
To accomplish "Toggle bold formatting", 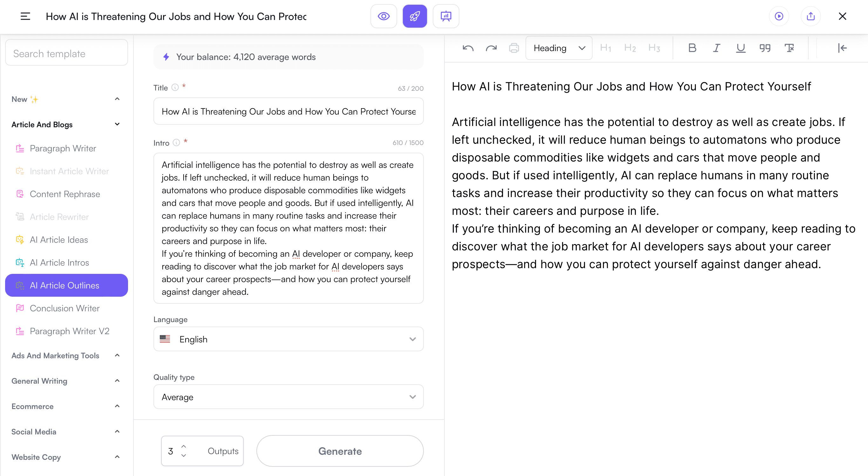I will 692,48.
